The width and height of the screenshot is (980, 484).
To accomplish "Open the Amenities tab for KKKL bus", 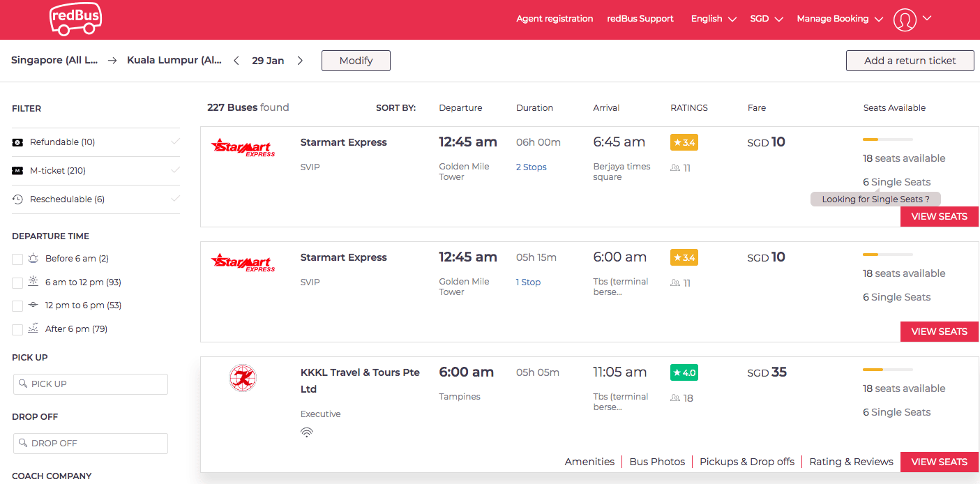I will click(589, 462).
